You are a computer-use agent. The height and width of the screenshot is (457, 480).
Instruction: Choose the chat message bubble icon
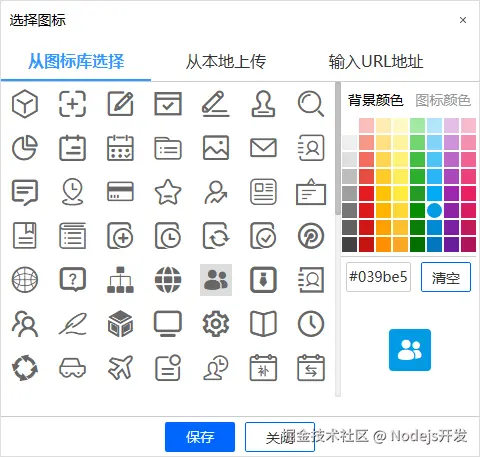pos(25,192)
